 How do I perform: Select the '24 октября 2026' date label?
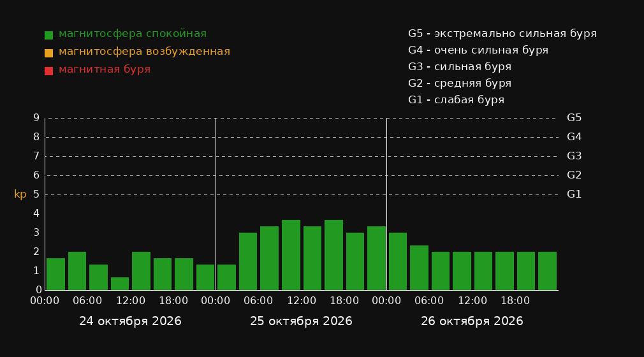coord(130,321)
